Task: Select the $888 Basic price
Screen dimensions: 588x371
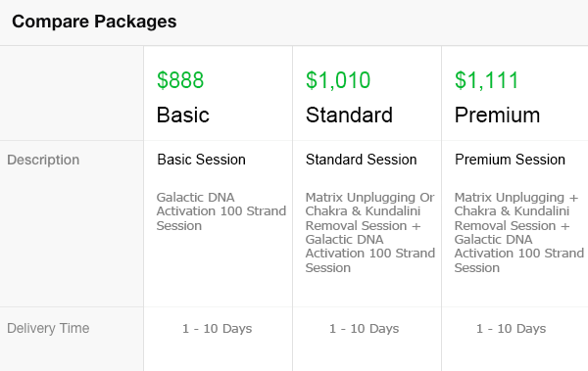Action: [180, 80]
